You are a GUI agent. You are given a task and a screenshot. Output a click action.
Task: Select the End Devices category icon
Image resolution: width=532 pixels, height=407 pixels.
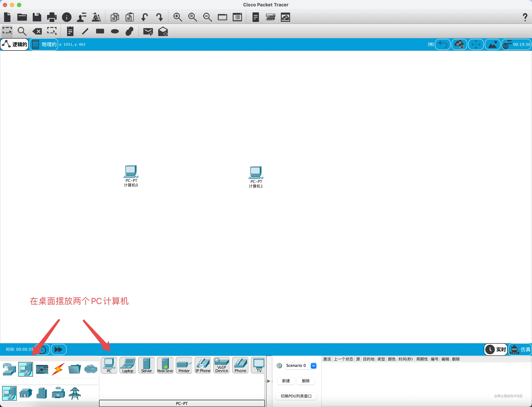(25, 369)
